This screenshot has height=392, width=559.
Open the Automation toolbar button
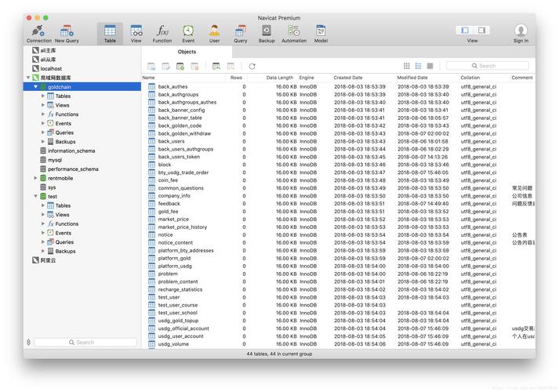[x=294, y=34]
